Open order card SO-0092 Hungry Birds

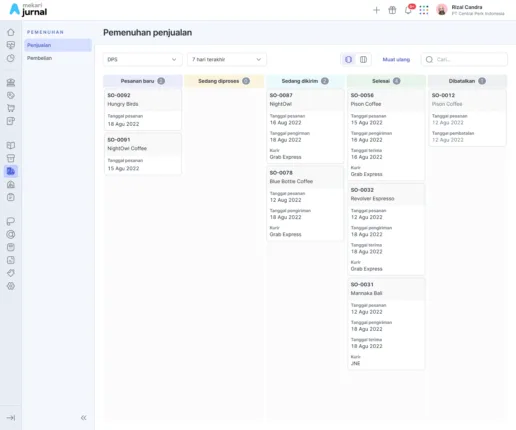143,109
